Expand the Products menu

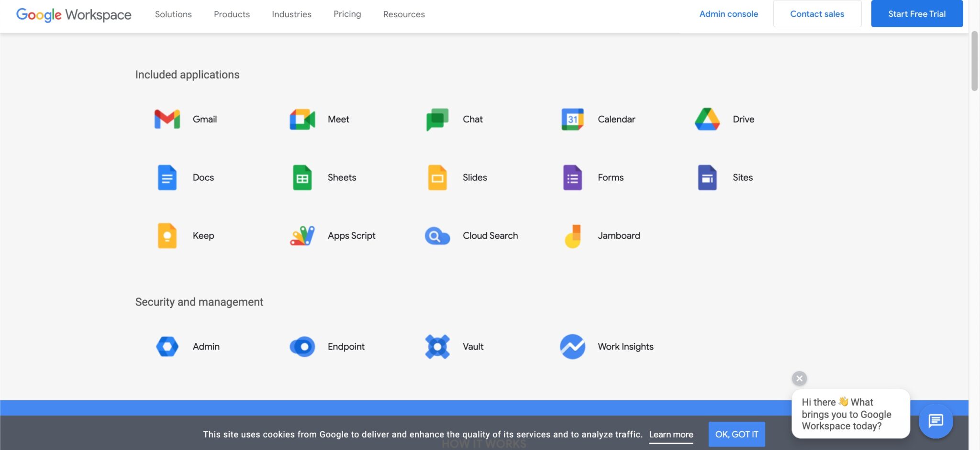click(x=232, y=14)
